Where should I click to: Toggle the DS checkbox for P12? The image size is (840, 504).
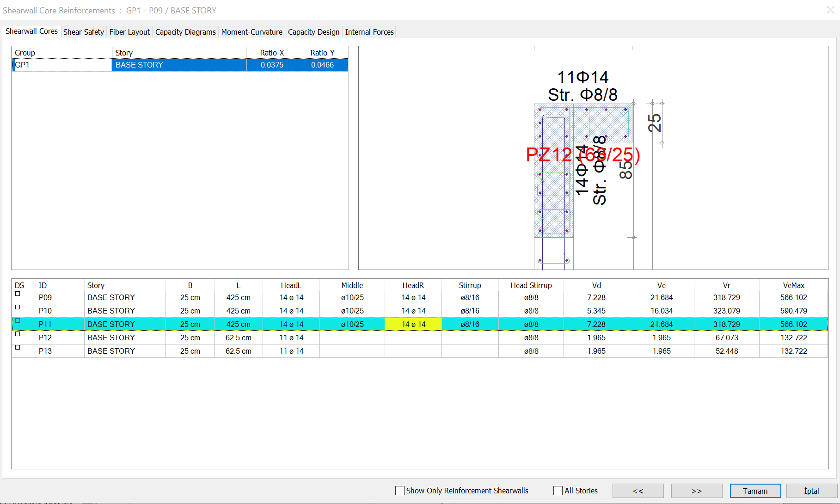18,334
